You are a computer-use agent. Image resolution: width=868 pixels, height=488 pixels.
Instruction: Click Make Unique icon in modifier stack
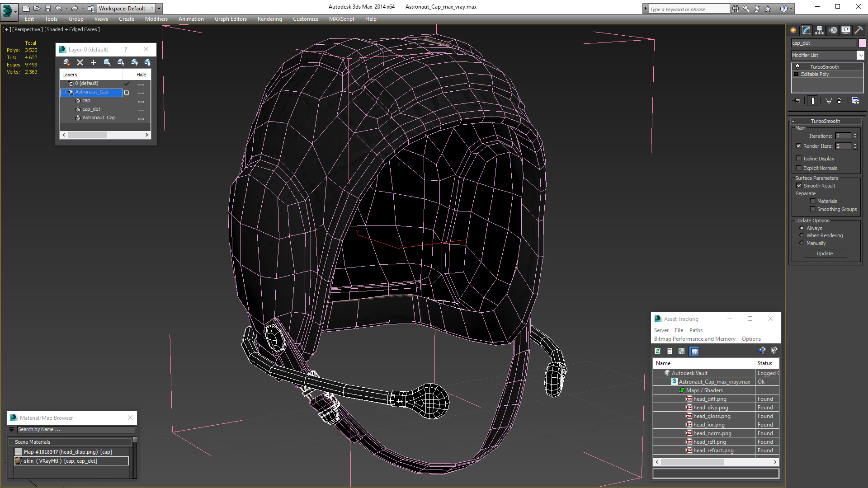829,101
